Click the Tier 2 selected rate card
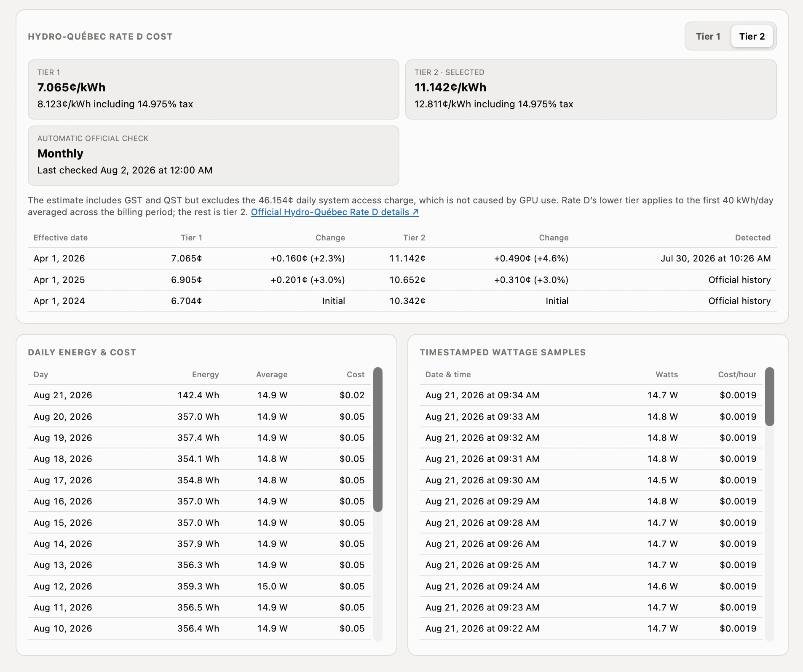This screenshot has width=803, height=672. pyautogui.click(x=591, y=89)
